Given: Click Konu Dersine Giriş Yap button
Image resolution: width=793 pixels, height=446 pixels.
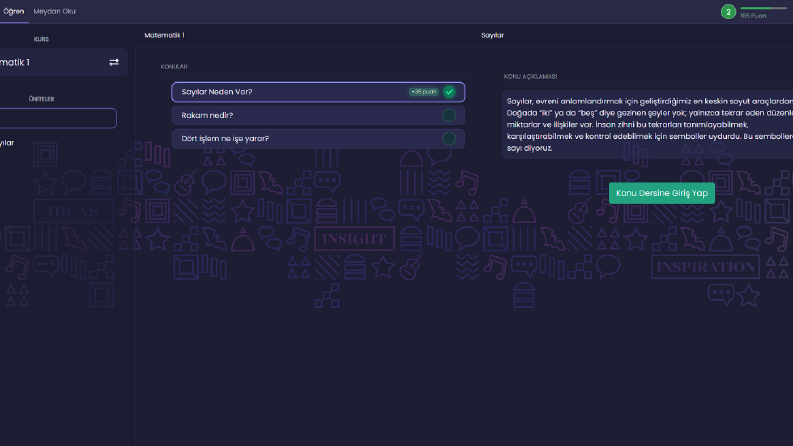Looking at the screenshot, I should point(662,193).
